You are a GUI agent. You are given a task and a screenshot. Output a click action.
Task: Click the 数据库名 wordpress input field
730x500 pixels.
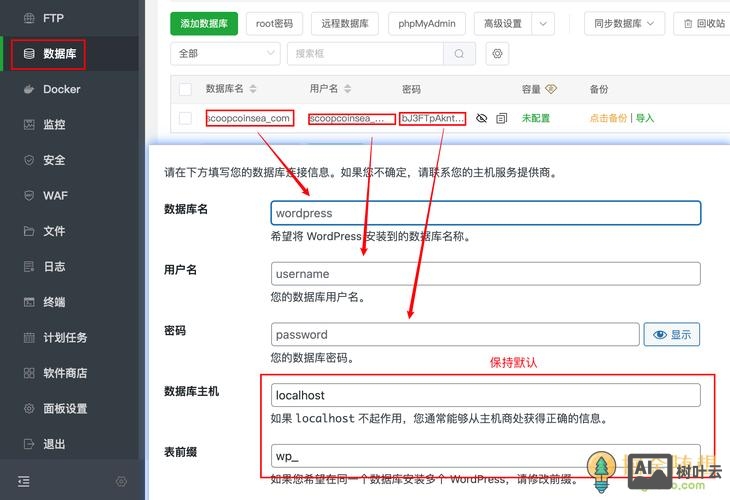486,213
